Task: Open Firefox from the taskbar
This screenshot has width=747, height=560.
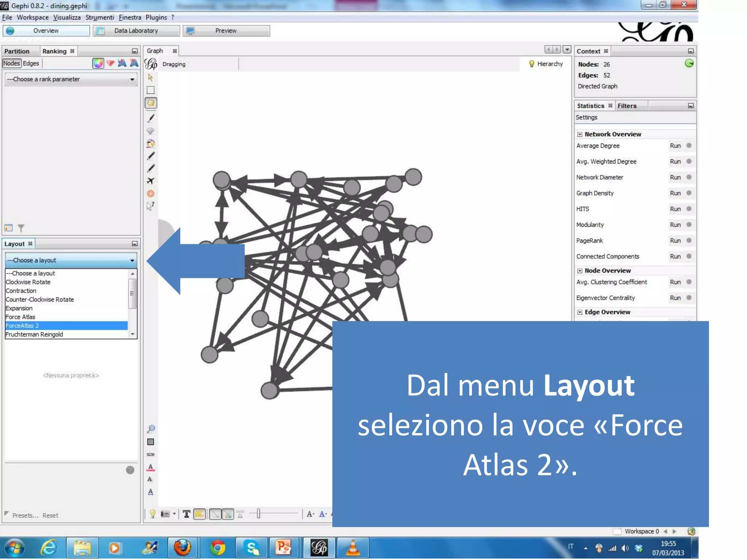Action: click(x=182, y=548)
